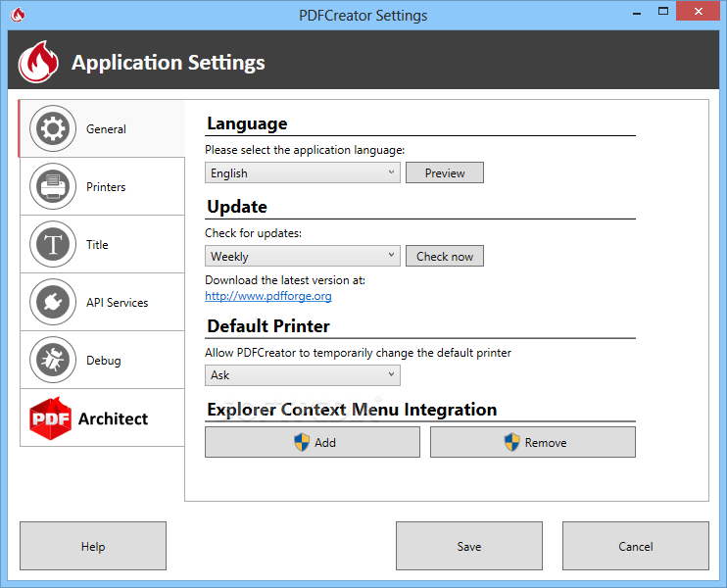The height and width of the screenshot is (588, 727).
Task: Click the Check now button
Action: [445, 256]
